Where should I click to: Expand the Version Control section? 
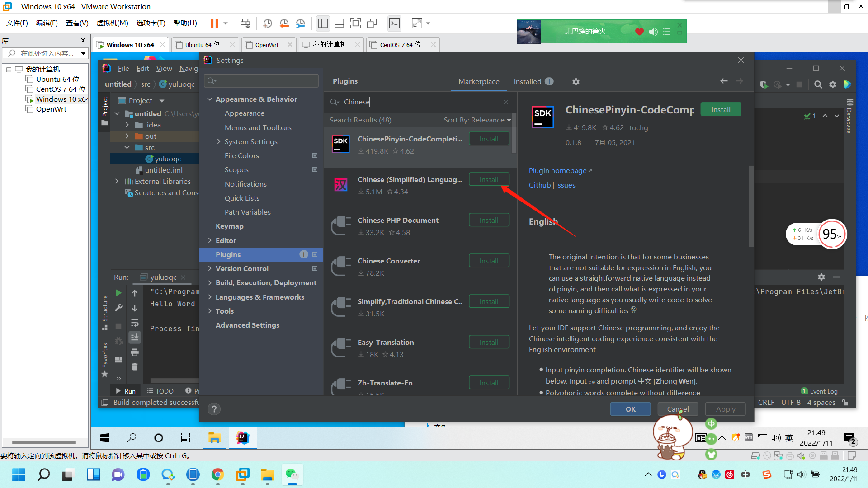(243, 268)
